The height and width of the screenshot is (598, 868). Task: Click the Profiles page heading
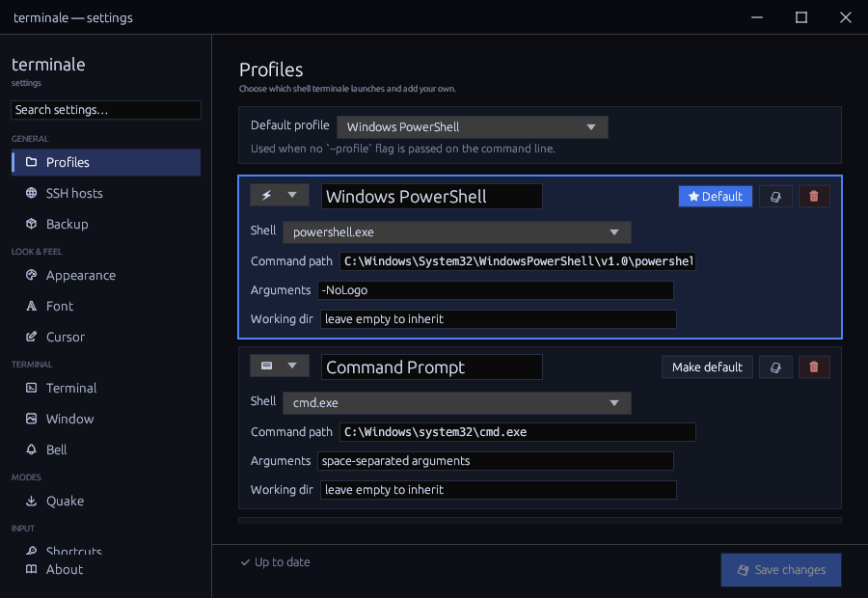271,69
